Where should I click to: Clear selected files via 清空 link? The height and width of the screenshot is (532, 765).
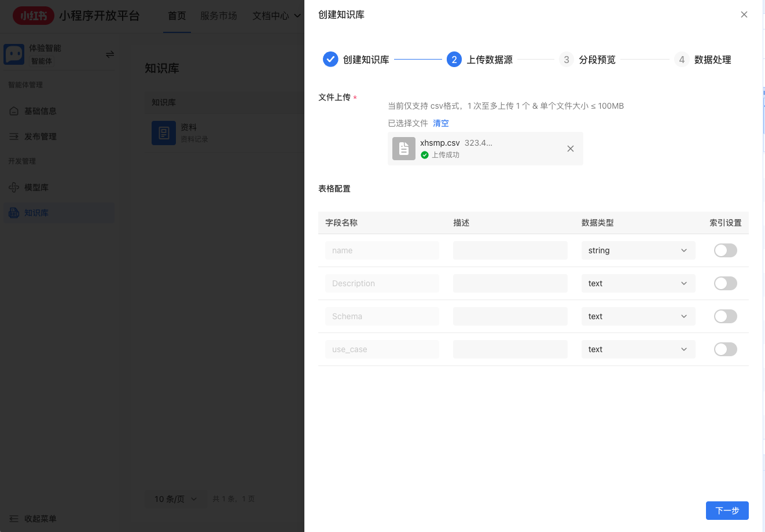441,123
